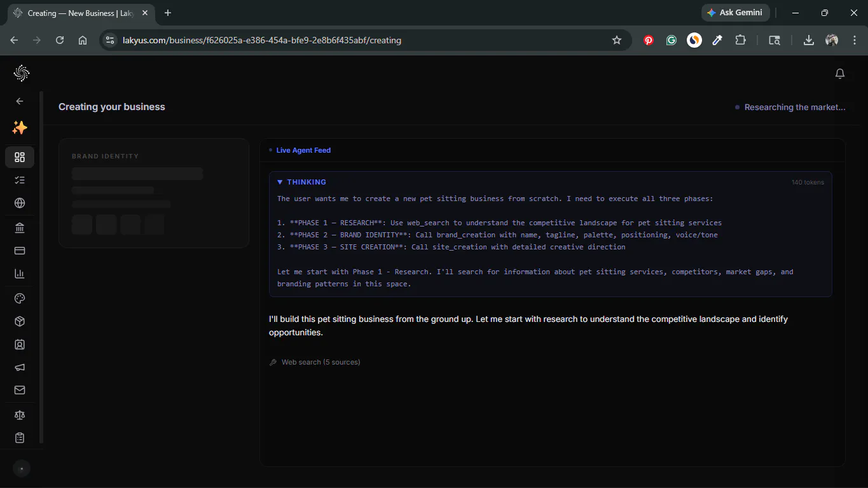Click the round avatar at sidebar bottom
Image resolution: width=868 pixels, height=488 pixels.
(x=21, y=469)
